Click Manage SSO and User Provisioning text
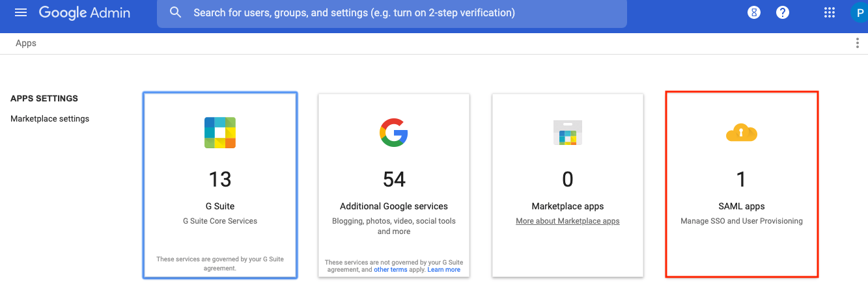This screenshot has height=301, width=868. (x=742, y=221)
